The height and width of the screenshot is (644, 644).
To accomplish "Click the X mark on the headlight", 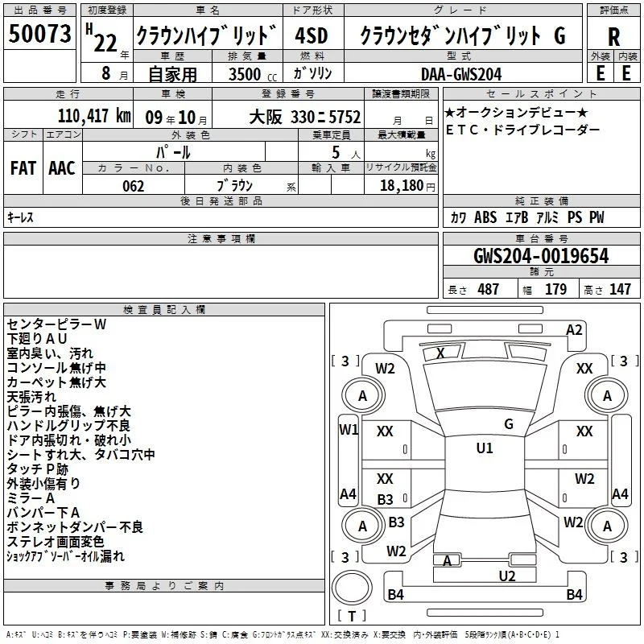I will pyautogui.click(x=440, y=353).
